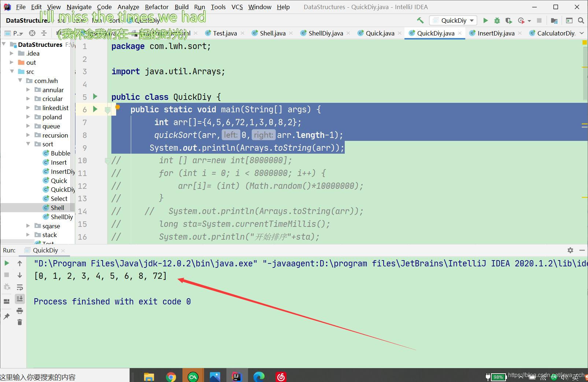Show hidden editor tabs dropdown
The width and height of the screenshot is (588, 382).
click(x=582, y=33)
